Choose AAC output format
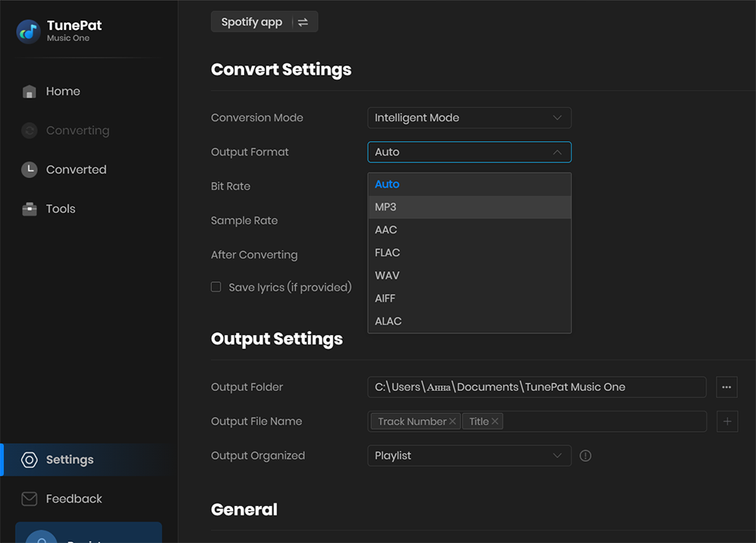This screenshot has width=756, height=543. tap(469, 230)
